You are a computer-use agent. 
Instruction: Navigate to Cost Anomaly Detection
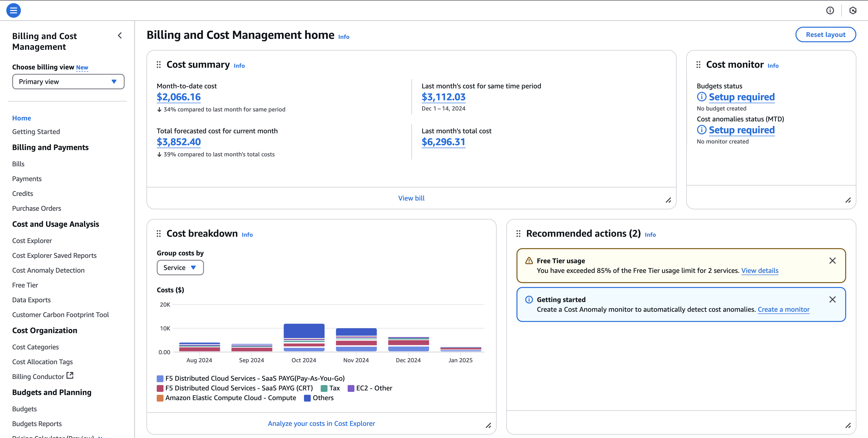[48, 270]
